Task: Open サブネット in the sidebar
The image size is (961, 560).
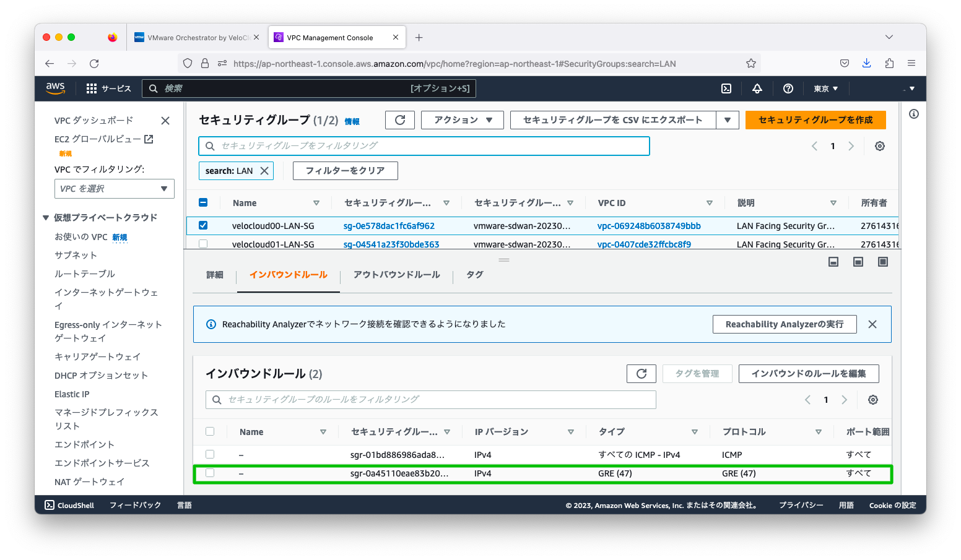Action: pos(76,255)
